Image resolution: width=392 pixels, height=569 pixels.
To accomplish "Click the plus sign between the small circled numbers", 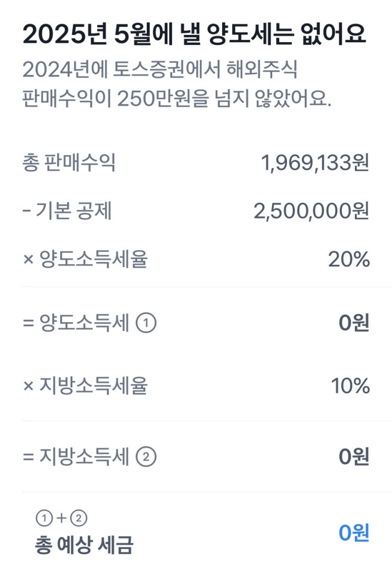I will tap(61, 518).
